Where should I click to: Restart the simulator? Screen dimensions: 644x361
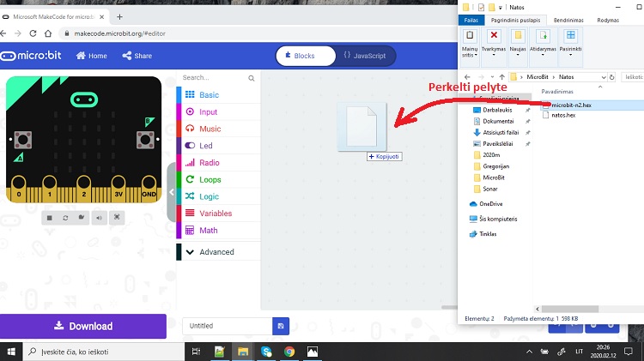(x=66, y=218)
